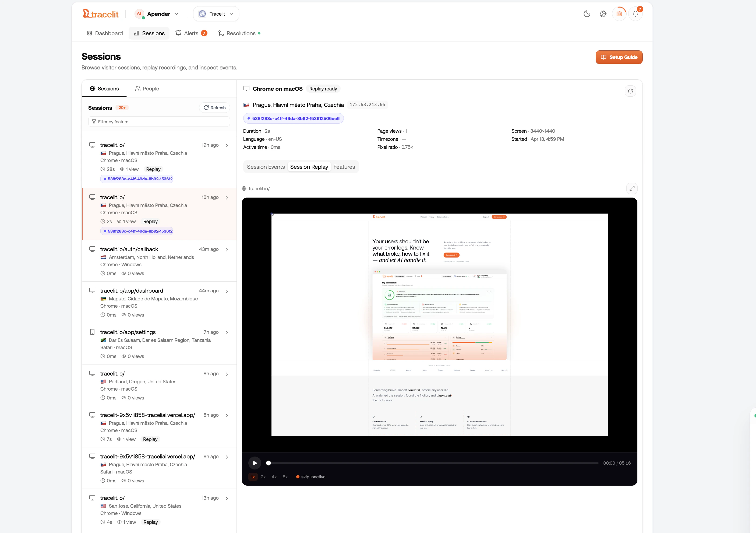This screenshot has height=533, width=756.
Task: Click desktop icon on tracelit.io/app/dashboard row
Action: (x=92, y=290)
